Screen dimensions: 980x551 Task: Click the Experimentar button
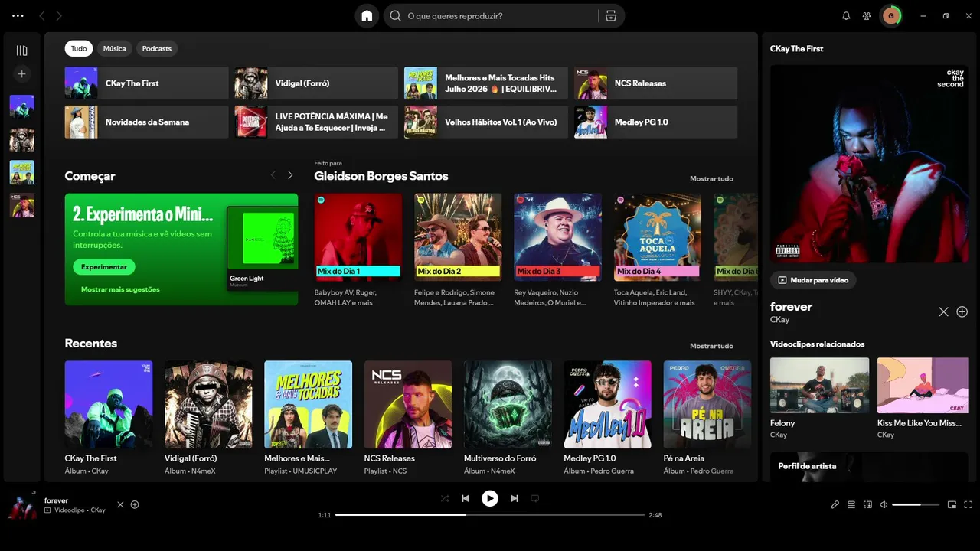(104, 267)
